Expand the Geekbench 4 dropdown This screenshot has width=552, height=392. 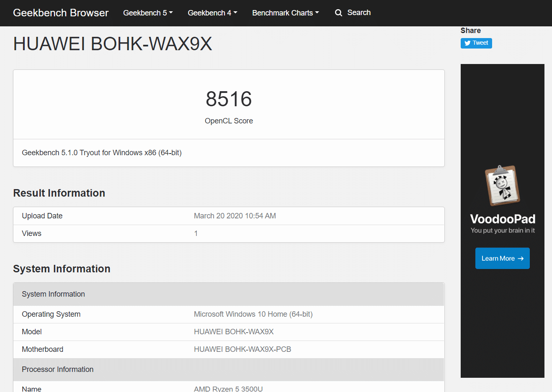[x=212, y=13]
